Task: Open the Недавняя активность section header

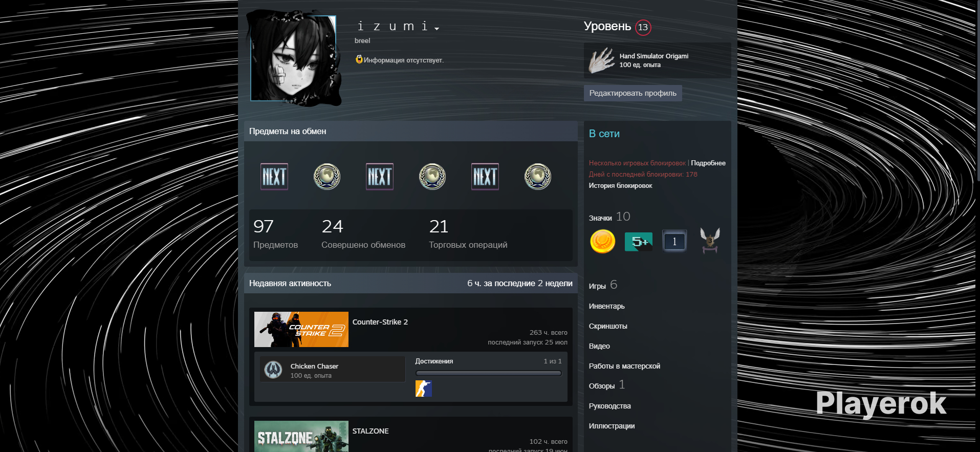Action: (x=290, y=284)
